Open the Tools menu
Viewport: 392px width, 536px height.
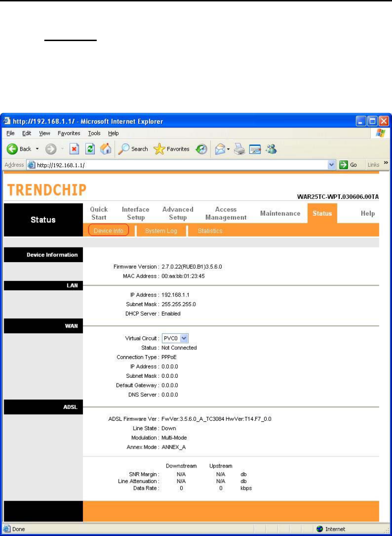click(x=94, y=133)
